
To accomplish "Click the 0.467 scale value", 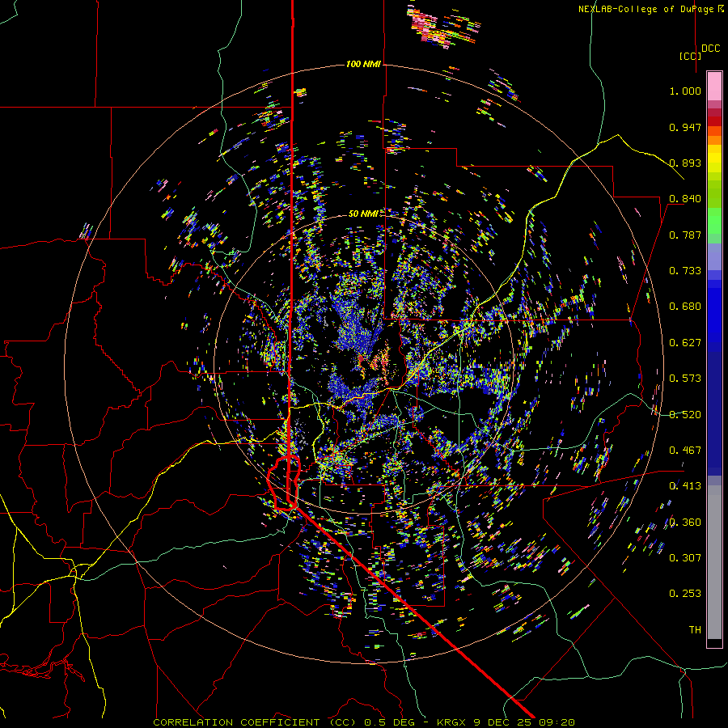I will (x=685, y=451).
